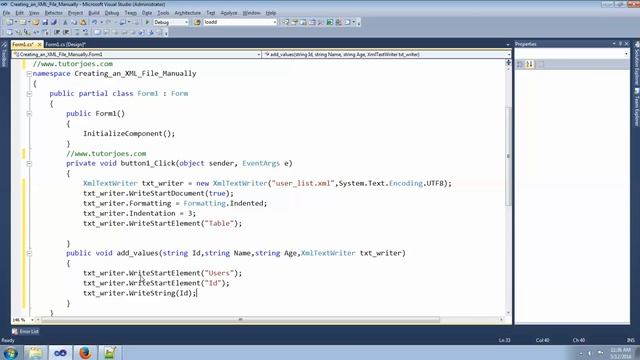Screen dimensions: 640x360
Task: Click the horizontal scrollbar thumb in editor
Action: [x=240, y=320]
